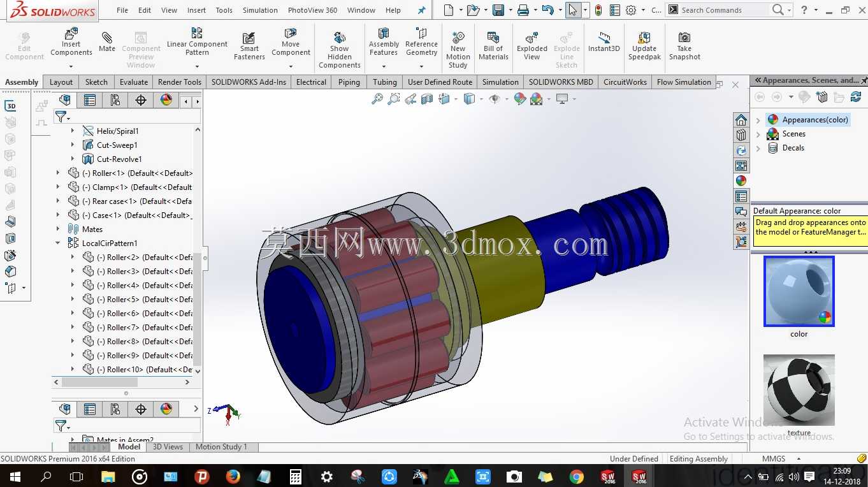This screenshot has width=868, height=487.
Task: Click the Save icon in the title toolbar
Action: click(498, 10)
